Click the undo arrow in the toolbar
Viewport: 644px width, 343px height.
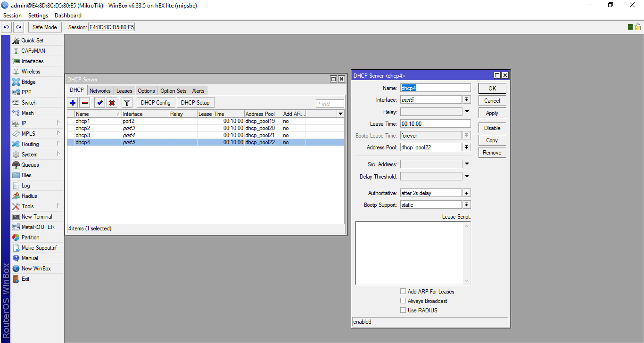coord(7,27)
